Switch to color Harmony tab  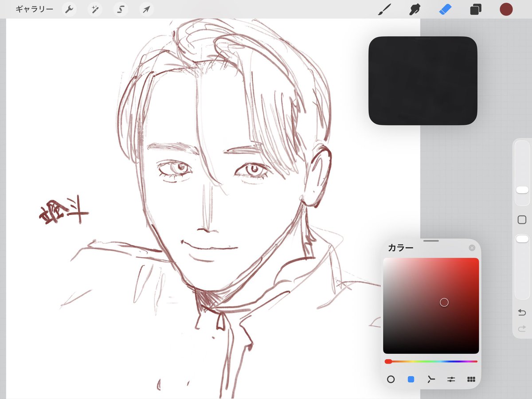pyautogui.click(x=431, y=379)
